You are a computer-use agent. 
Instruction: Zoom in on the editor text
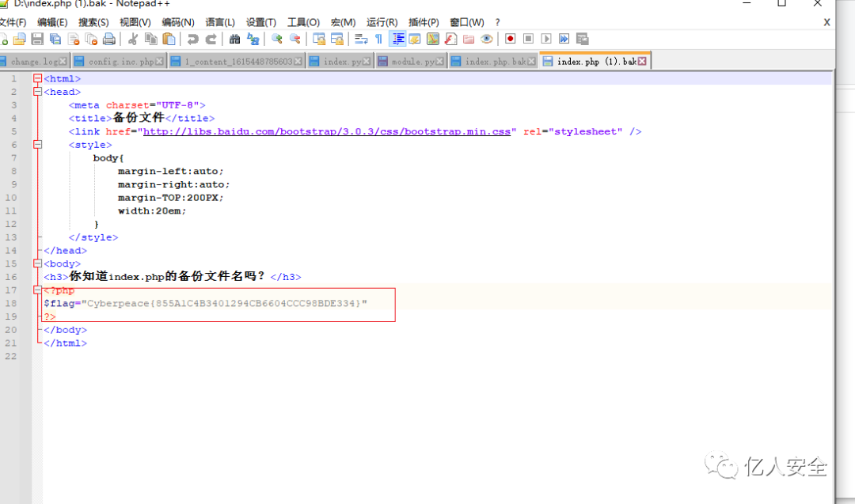click(x=276, y=39)
